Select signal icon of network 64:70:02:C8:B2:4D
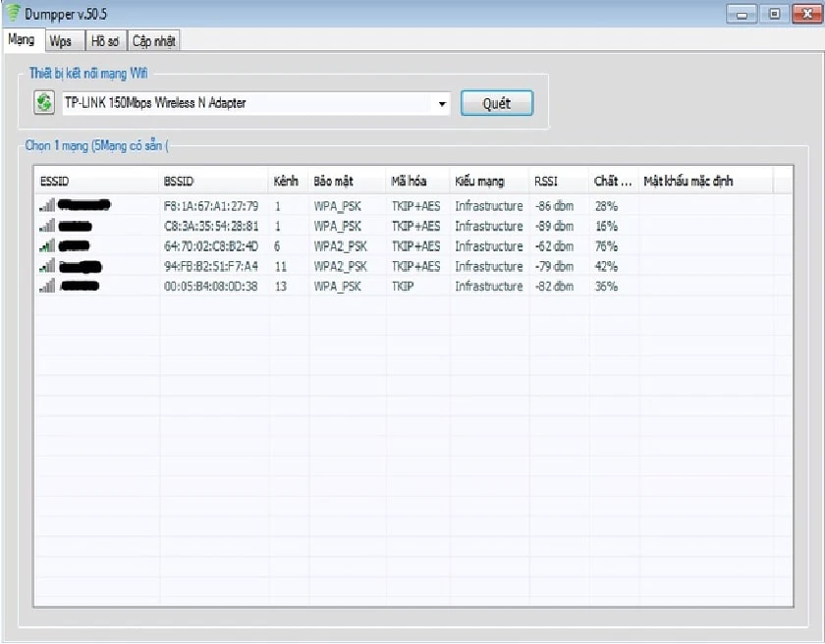The width and height of the screenshot is (825, 644). [47, 246]
